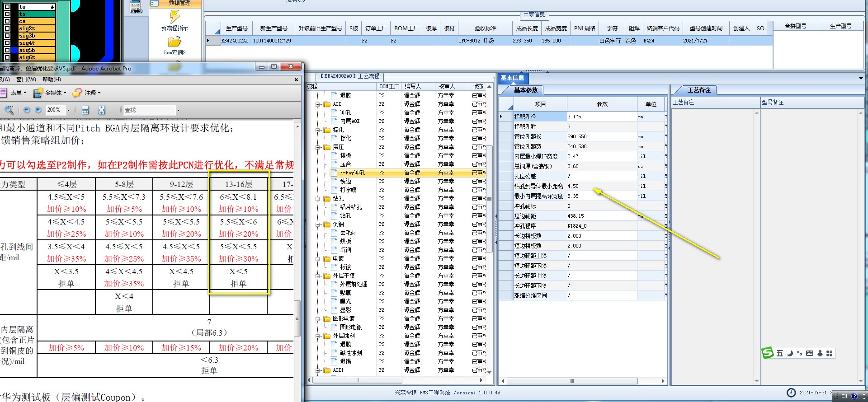This screenshot has height=402, width=868.
Task: Click the 合拼型号 column header
Action: [796, 26]
